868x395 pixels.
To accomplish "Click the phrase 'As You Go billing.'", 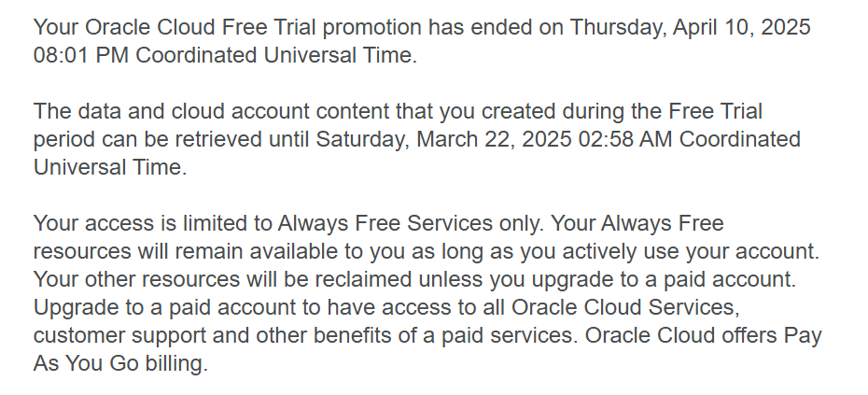I will point(120,363).
